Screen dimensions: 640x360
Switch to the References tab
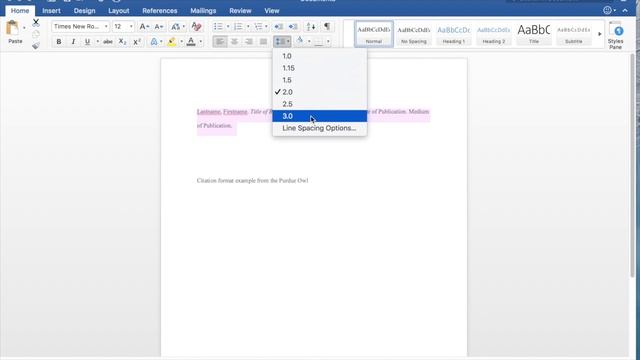pos(160,11)
